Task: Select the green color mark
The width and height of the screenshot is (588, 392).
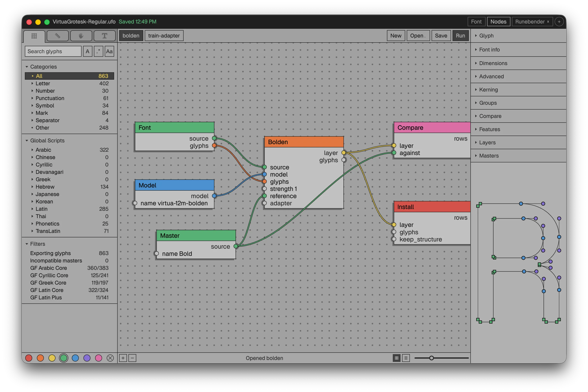Action: coord(64,358)
